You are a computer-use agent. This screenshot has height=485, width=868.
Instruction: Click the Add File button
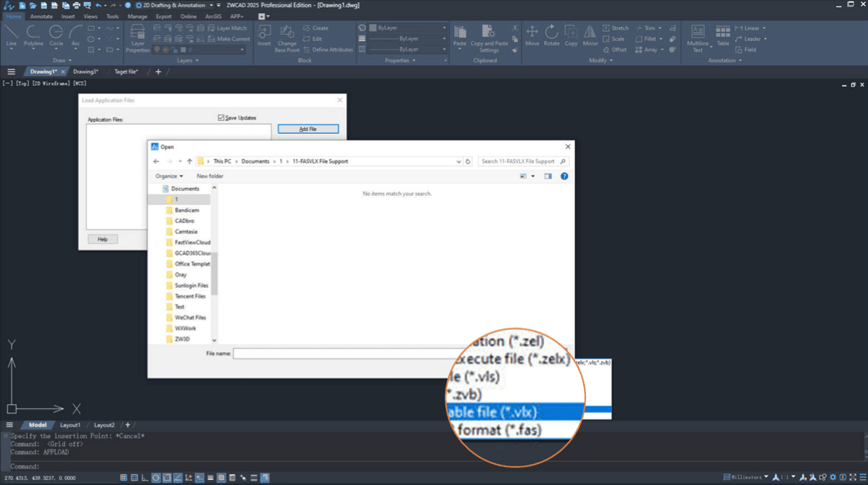point(308,129)
